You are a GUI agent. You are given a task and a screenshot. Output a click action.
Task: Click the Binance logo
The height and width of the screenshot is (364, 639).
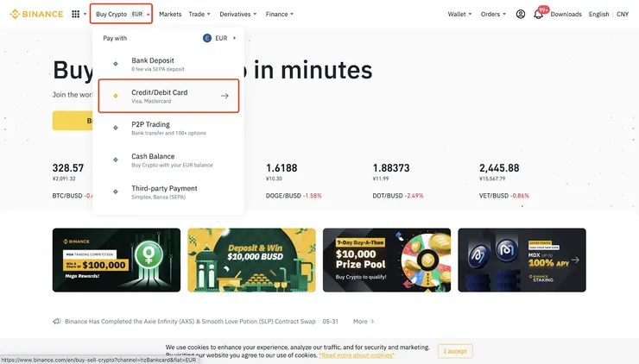click(36, 15)
